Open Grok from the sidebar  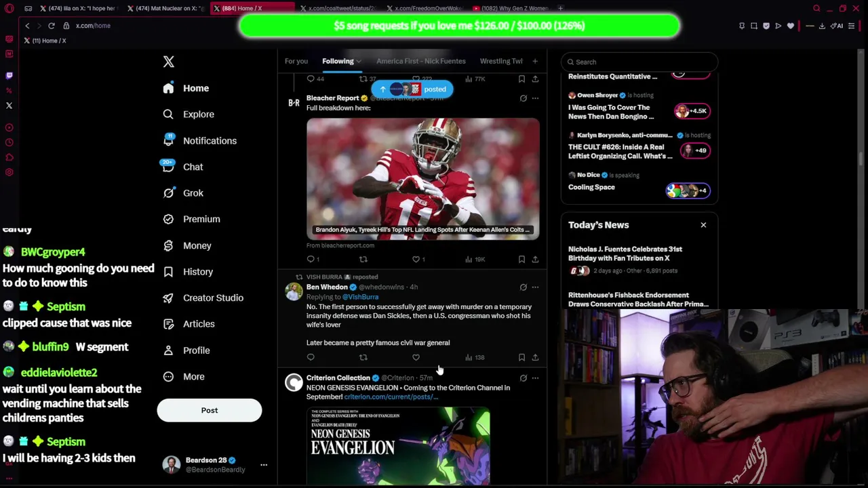pyautogui.click(x=184, y=193)
